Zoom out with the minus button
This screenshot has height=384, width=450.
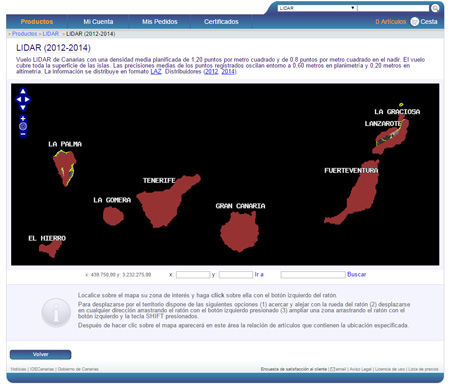click(x=23, y=134)
